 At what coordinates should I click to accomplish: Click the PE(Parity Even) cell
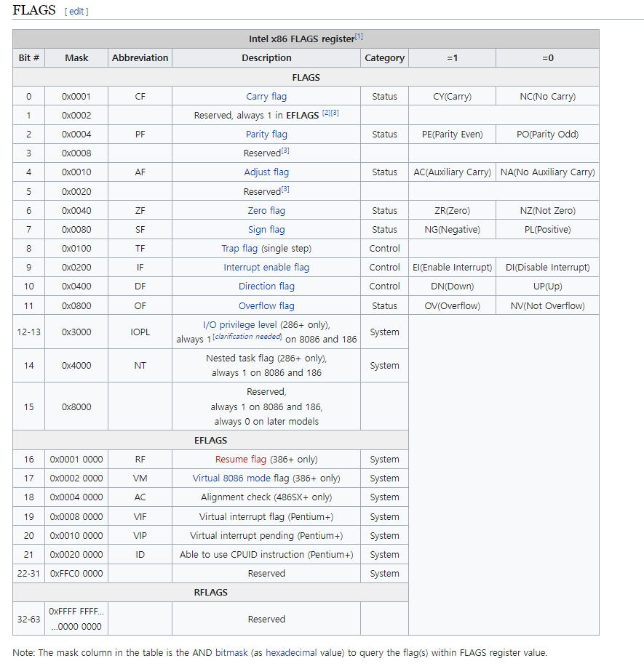click(x=452, y=135)
